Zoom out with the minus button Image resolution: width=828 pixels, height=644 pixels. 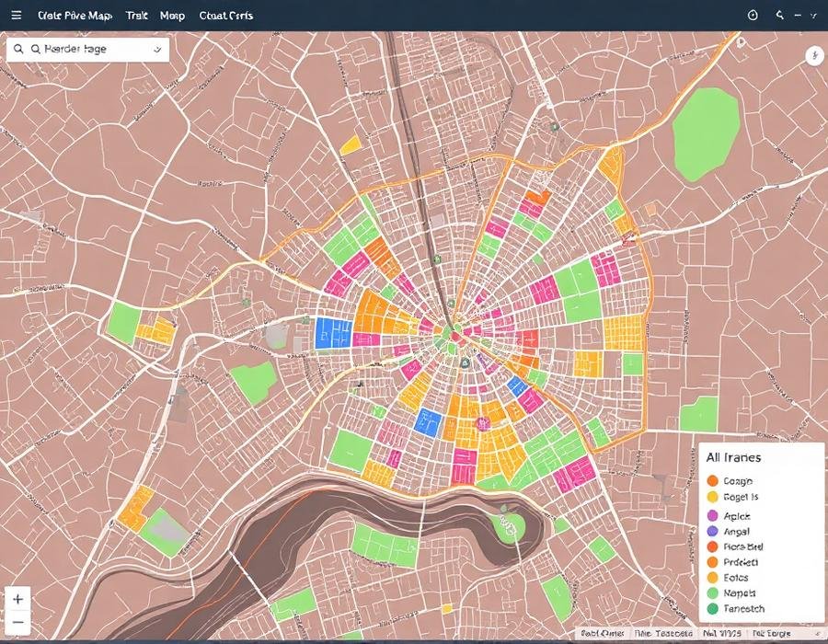click(x=18, y=622)
